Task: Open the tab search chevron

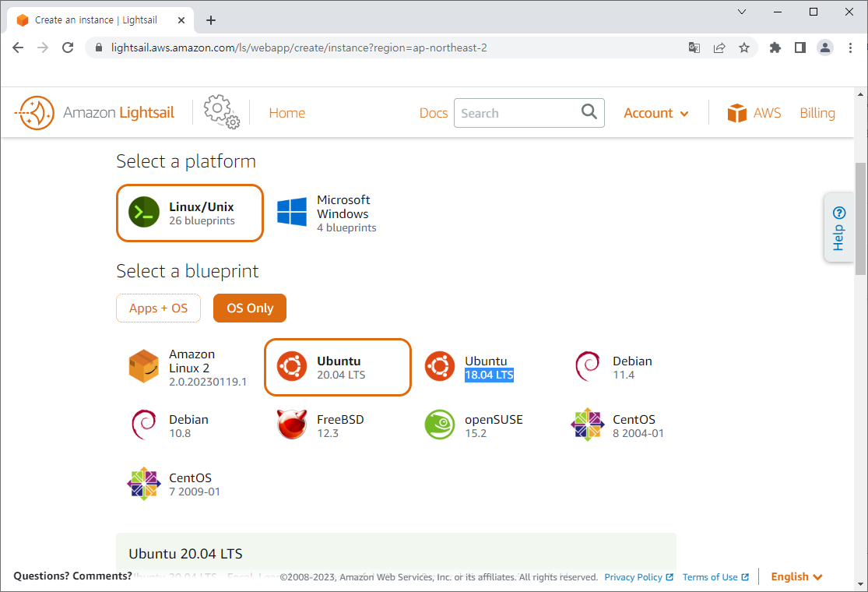Action: 742,12
